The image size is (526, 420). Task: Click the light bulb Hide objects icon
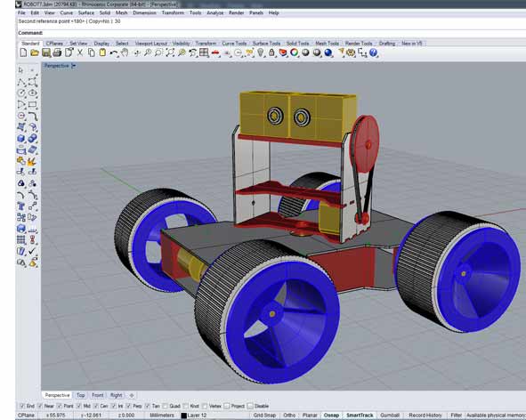[x=261, y=52]
